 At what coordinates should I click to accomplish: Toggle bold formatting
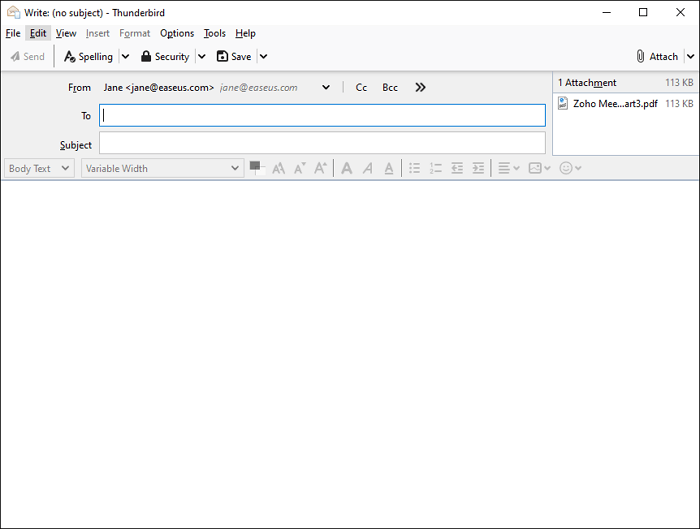pyautogui.click(x=346, y=168)
